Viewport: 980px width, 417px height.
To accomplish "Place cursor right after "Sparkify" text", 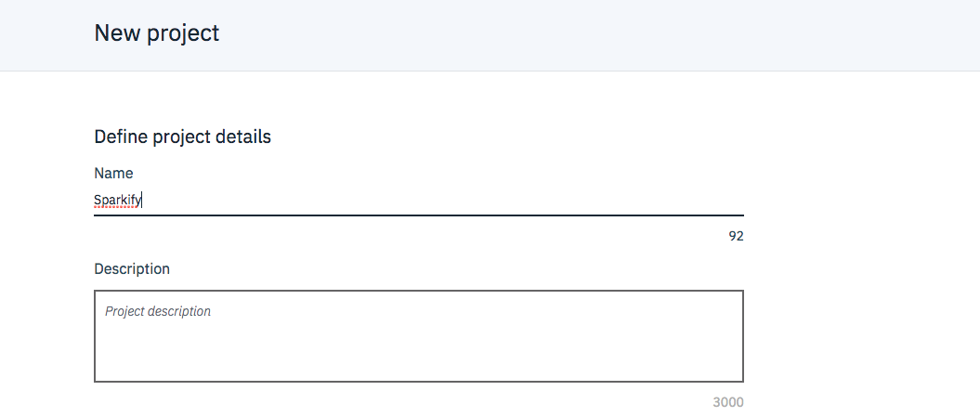I will [x=142, y=200].
